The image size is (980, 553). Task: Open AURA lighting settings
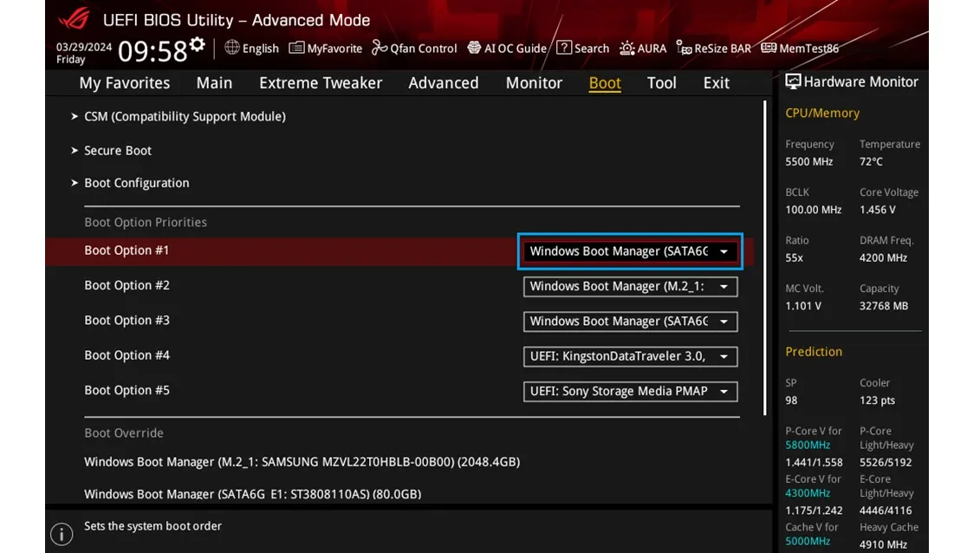click(652, 49)
